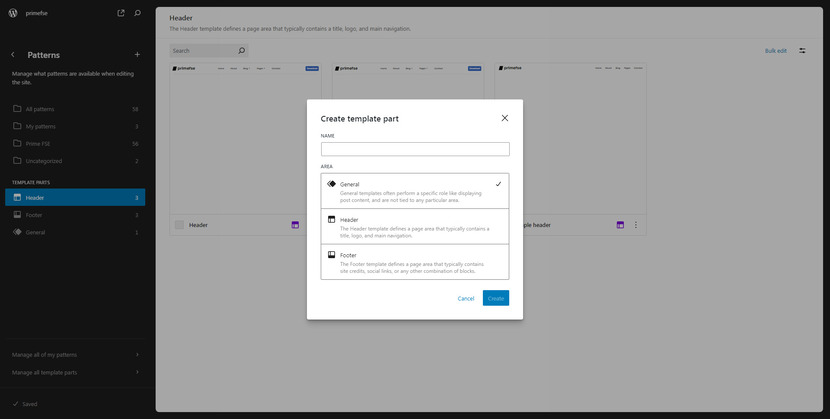Focus the Name text field
830x419 pixels.
tap(414, 149)
